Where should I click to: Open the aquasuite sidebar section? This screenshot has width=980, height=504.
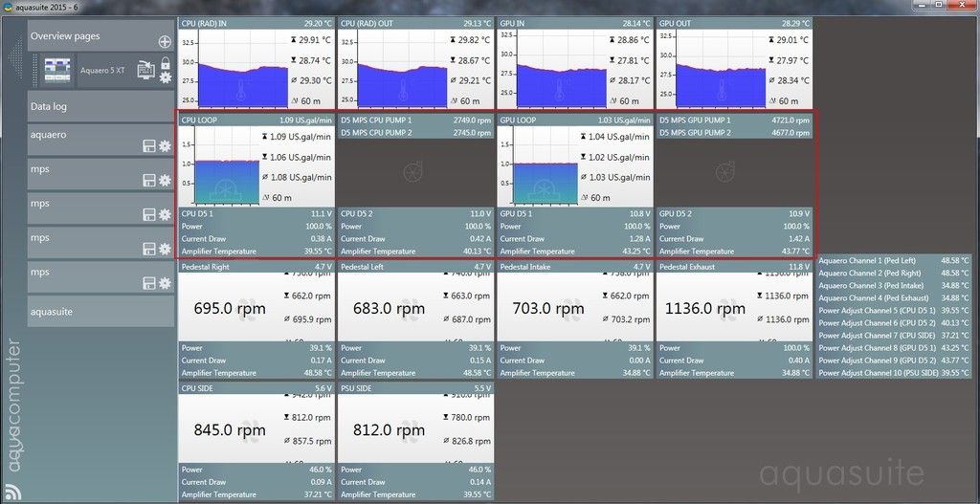pyautogui.click(x=100, y=311)
